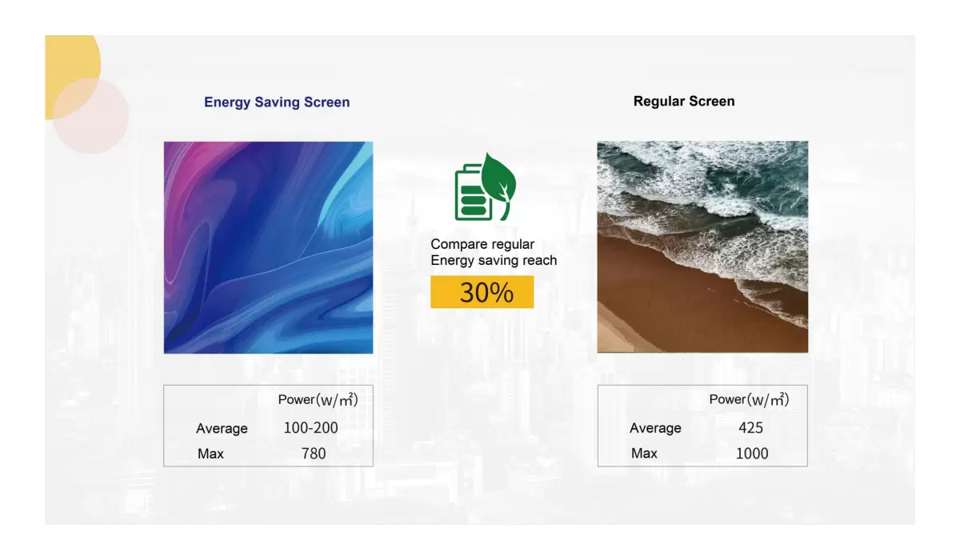Click the Power(w/m²) header above 425
Screen dimensions: 960x560
pyautogui.click(x=750, y=399)
